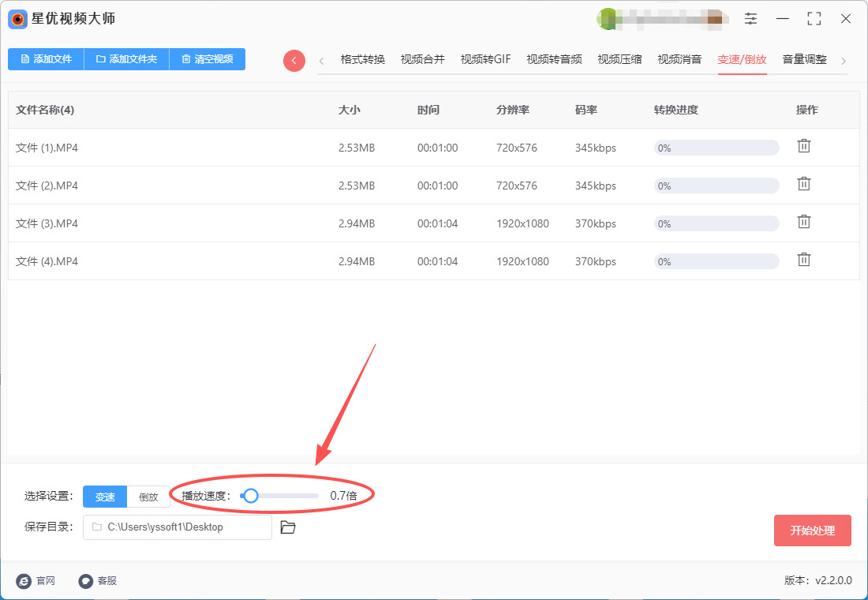Click the 播放速度 slider track
The image size is (868, 600).
(279, 496)
